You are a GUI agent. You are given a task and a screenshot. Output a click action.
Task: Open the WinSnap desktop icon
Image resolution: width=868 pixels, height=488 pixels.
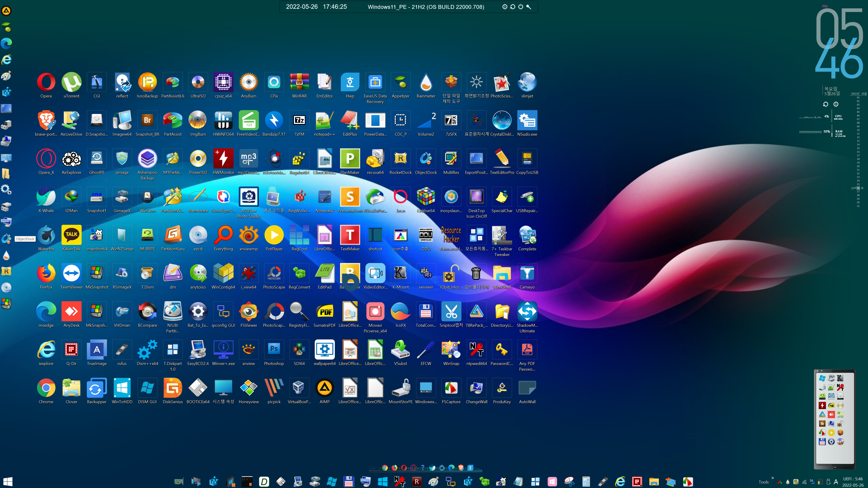click(x=451, y=353)
